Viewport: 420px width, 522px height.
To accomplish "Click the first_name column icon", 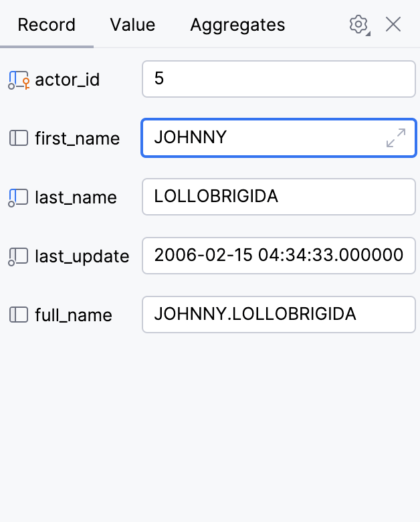I will pos(19,139).
